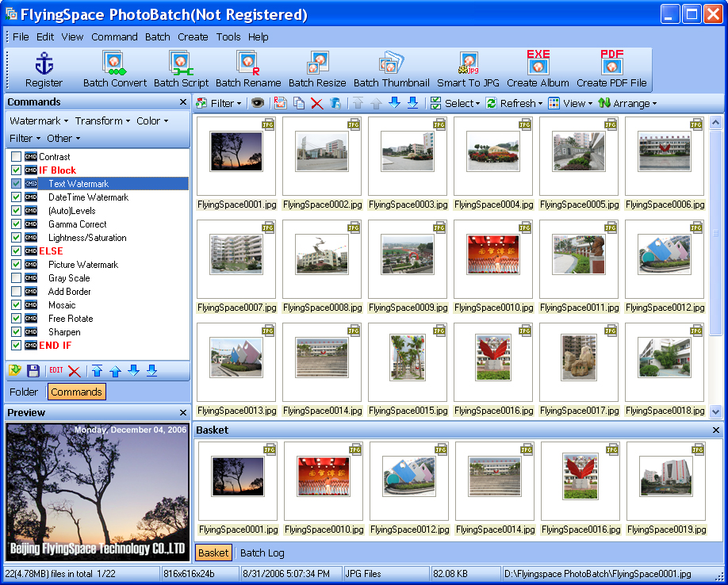Expand the Arrange dropdown
The height and width of the screenshot is (585, 728).
[628, 103]
